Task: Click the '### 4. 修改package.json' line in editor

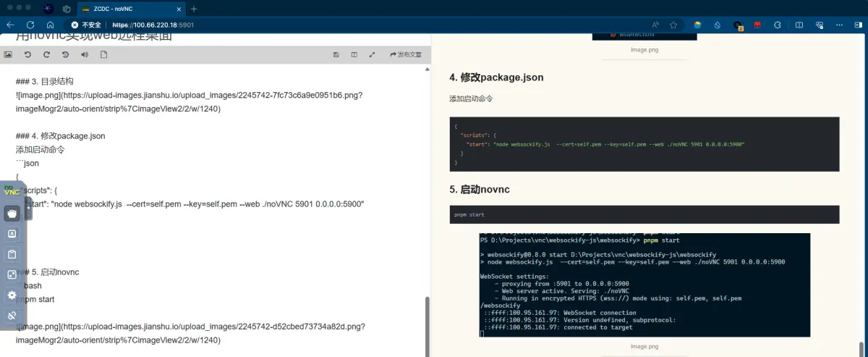Action: click(61, 135)
